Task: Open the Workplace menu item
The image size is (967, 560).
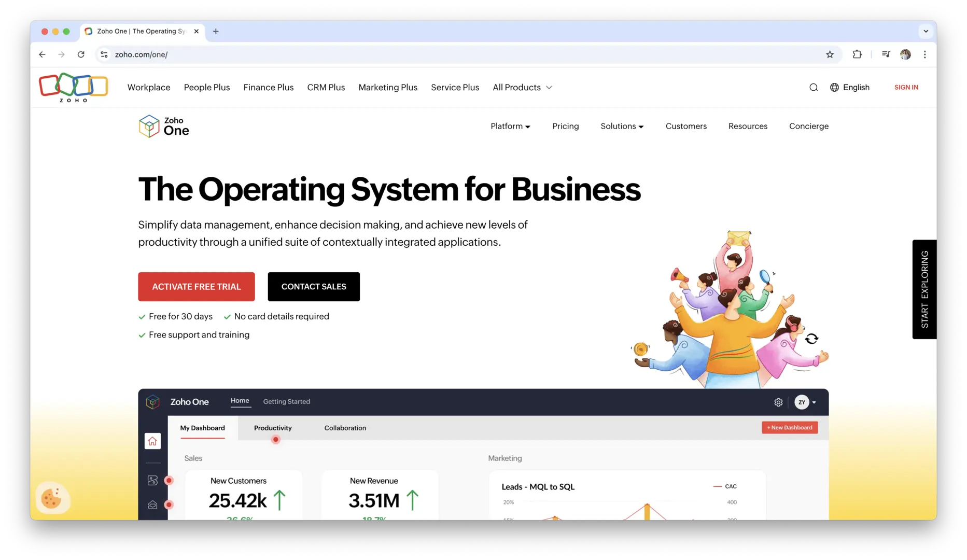Action: [x=149, y=88]
